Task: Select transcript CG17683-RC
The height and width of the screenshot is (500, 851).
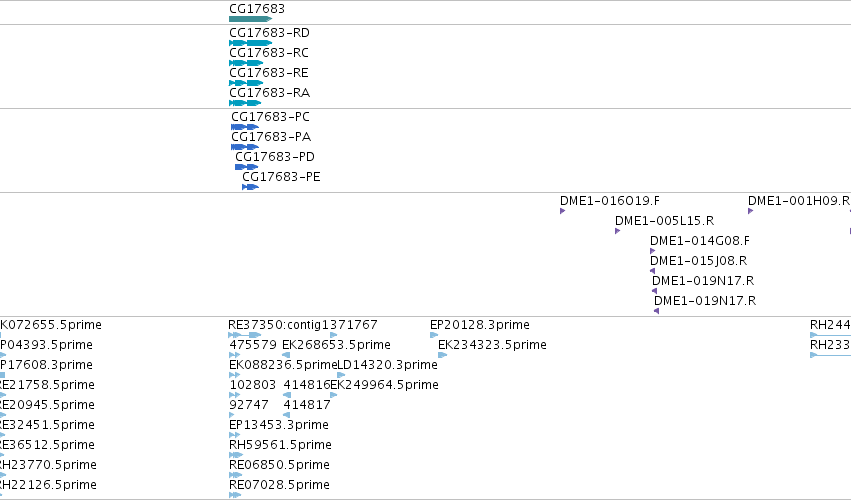Action: point(246,63)
